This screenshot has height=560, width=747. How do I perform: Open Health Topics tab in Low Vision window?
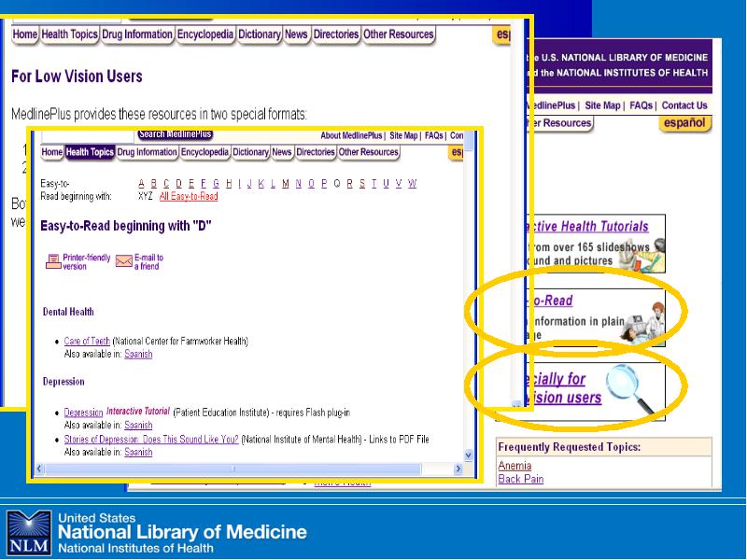[x=69, y=35]
